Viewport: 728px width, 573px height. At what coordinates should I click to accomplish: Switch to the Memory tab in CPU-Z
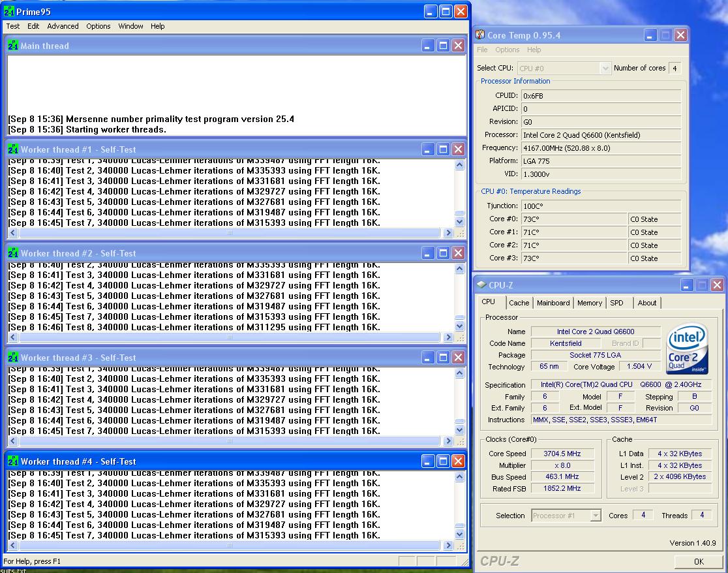coord(590,303)
